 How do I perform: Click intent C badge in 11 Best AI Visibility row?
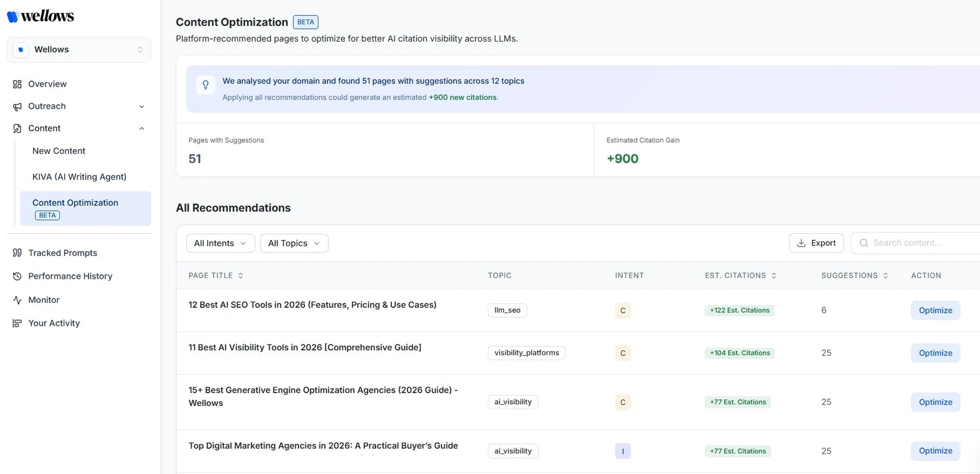[623, 353]
